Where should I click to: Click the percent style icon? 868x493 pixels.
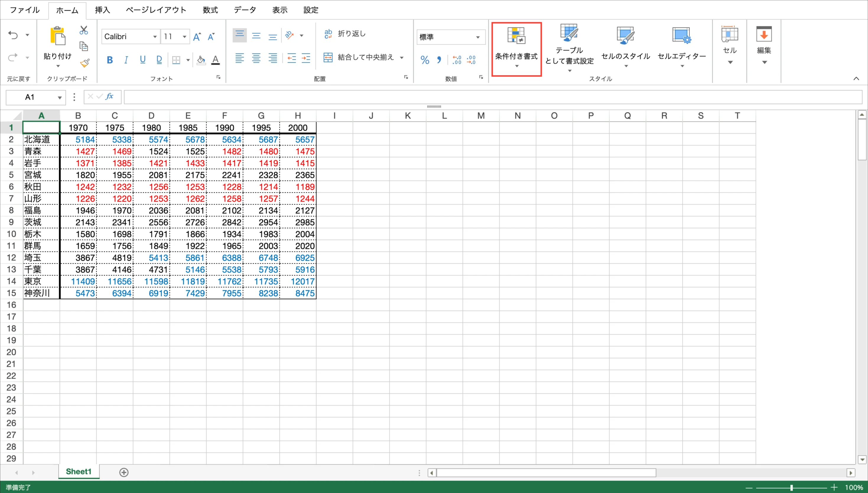pos(425,60)
